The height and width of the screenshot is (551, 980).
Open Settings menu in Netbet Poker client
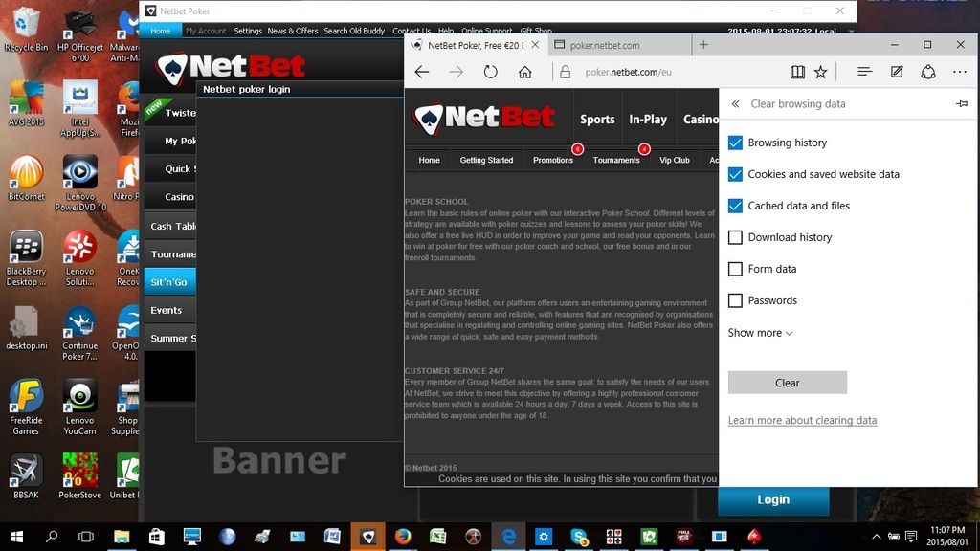point(248,31)
